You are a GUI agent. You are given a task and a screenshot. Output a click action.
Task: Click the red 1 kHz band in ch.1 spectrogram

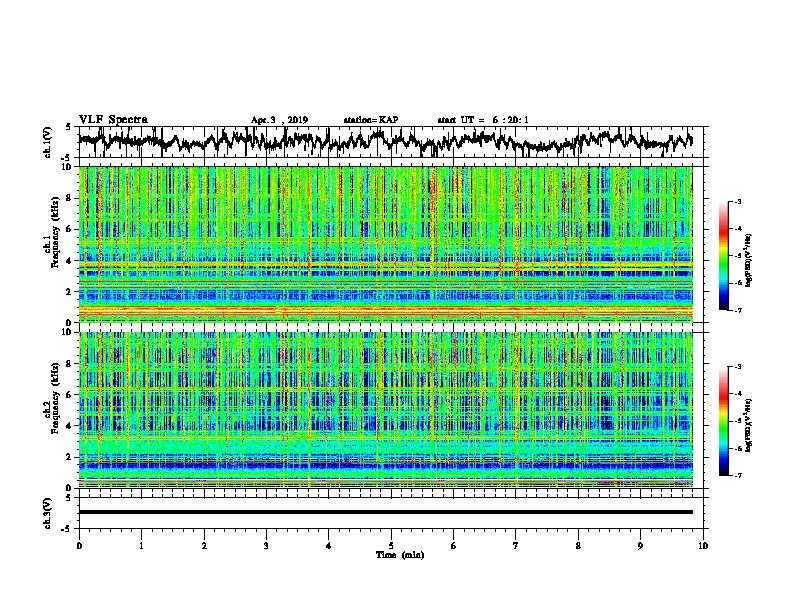[385, 308]
